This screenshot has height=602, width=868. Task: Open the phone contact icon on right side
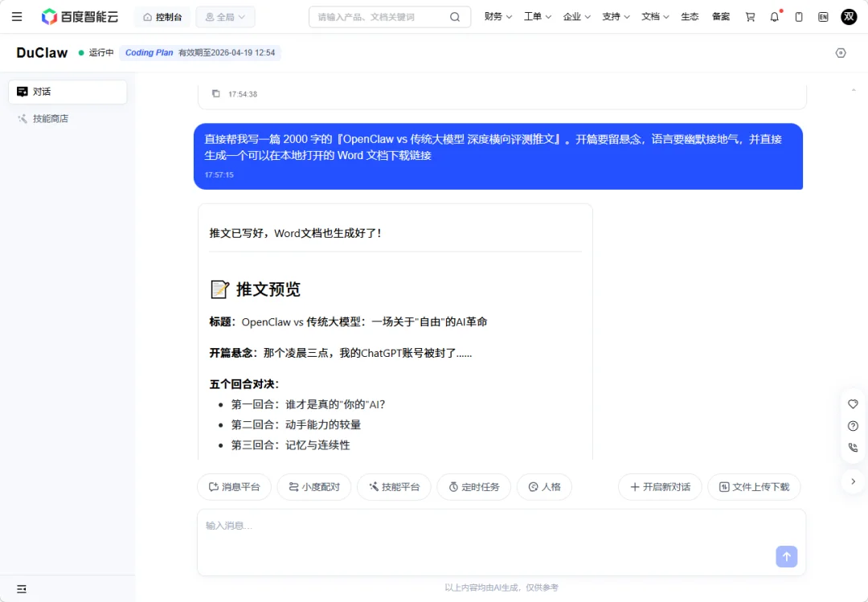(853, 448)
